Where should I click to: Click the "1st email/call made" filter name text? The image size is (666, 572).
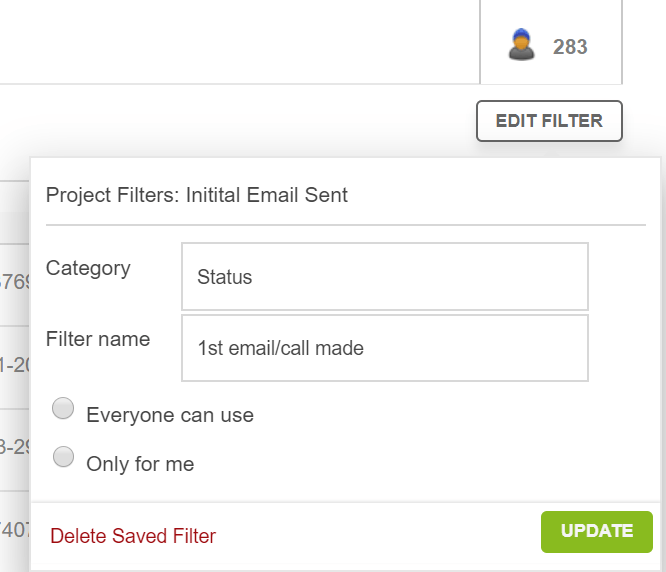pyautogui.click(x=281, y=349)
